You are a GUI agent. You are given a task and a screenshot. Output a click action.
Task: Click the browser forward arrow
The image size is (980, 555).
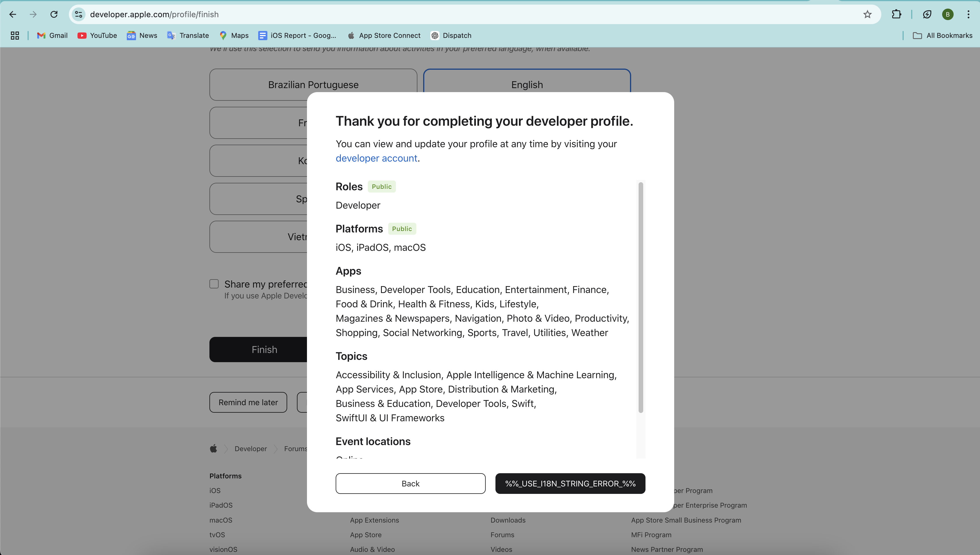33,14
